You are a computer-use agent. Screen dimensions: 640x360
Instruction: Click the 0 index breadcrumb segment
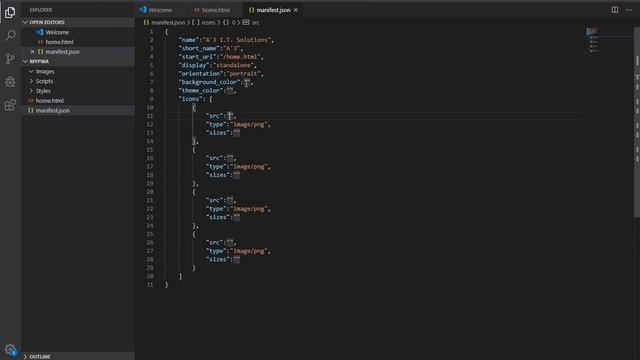point(229,22)
